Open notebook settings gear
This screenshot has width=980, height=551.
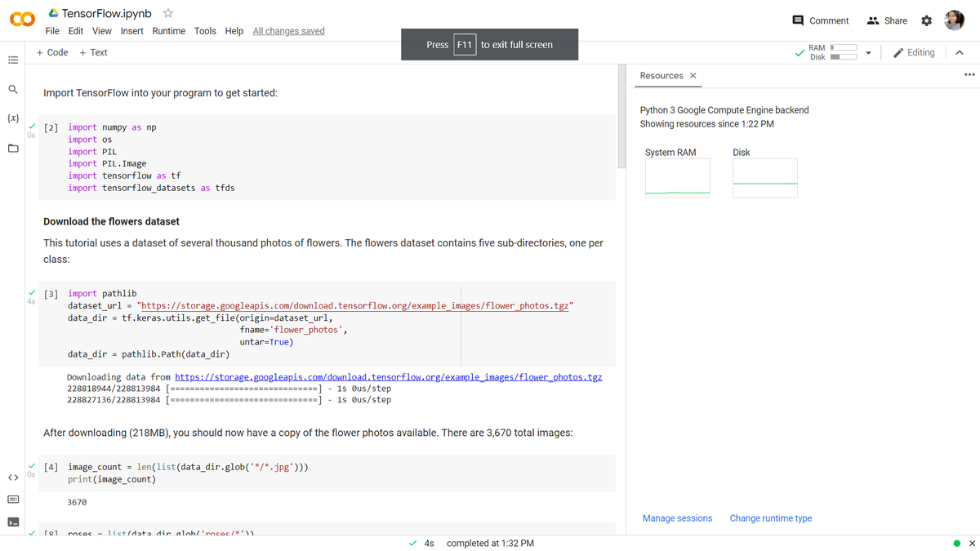click(x=926, y=20)
